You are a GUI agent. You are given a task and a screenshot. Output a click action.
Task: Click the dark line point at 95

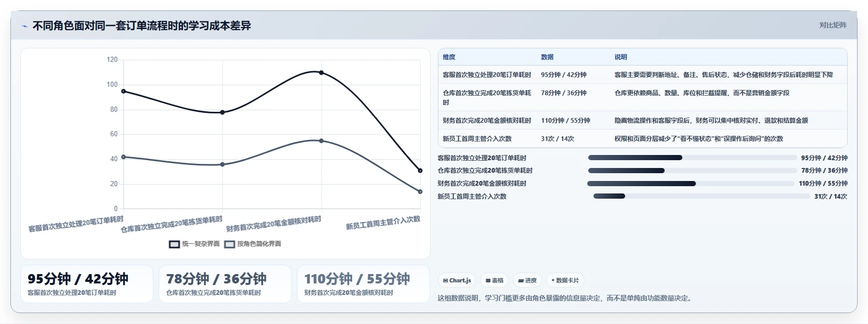[123, 92]
